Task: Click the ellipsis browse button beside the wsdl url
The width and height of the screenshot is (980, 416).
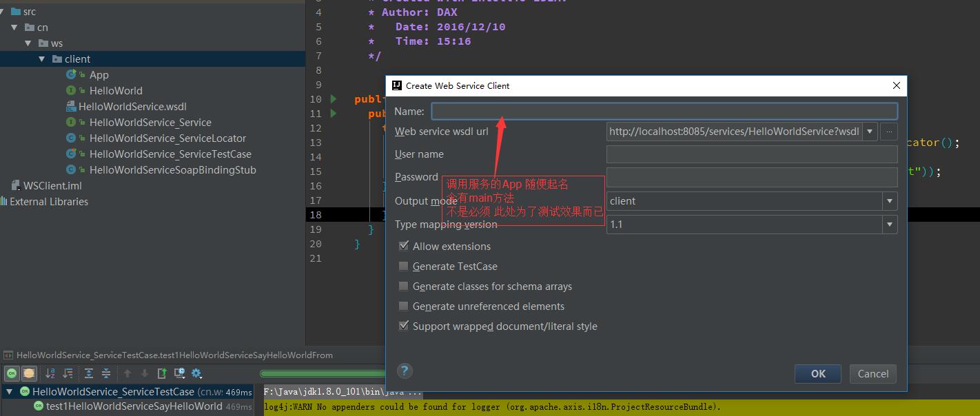Action: click(889, 132)
